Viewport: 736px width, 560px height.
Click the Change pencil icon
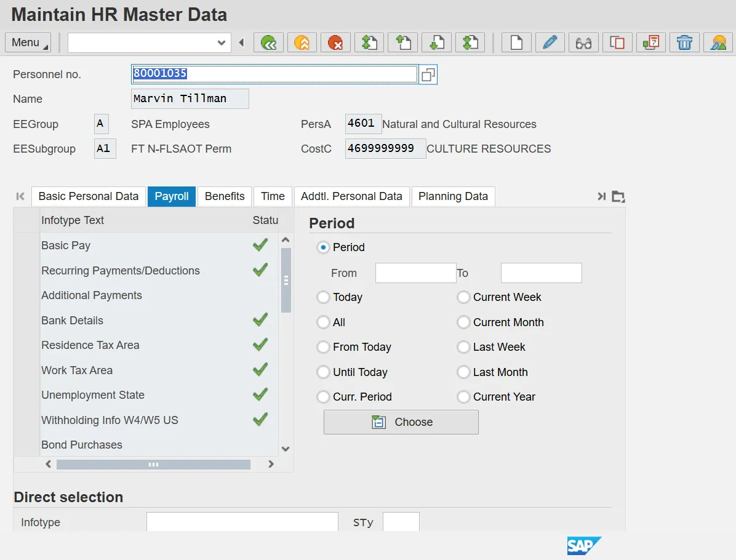click(x=550, y=42)
